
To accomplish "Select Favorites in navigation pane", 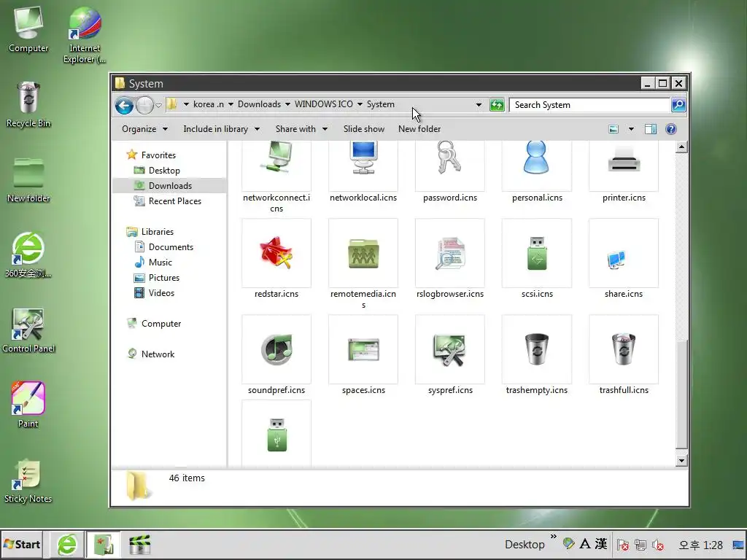I will click(x=158, y=155).
